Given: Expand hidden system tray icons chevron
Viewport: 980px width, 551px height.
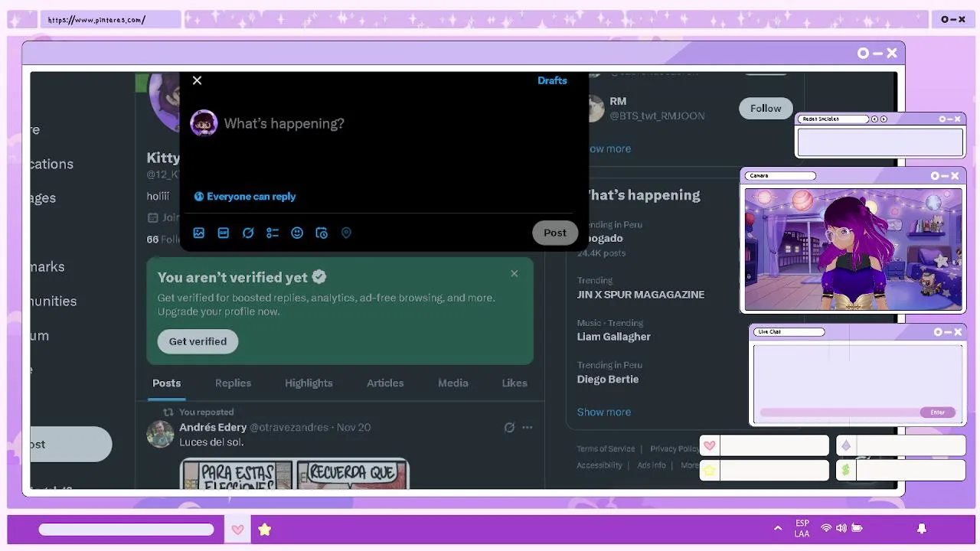Looking at the screenshot, I should (778, 528).
